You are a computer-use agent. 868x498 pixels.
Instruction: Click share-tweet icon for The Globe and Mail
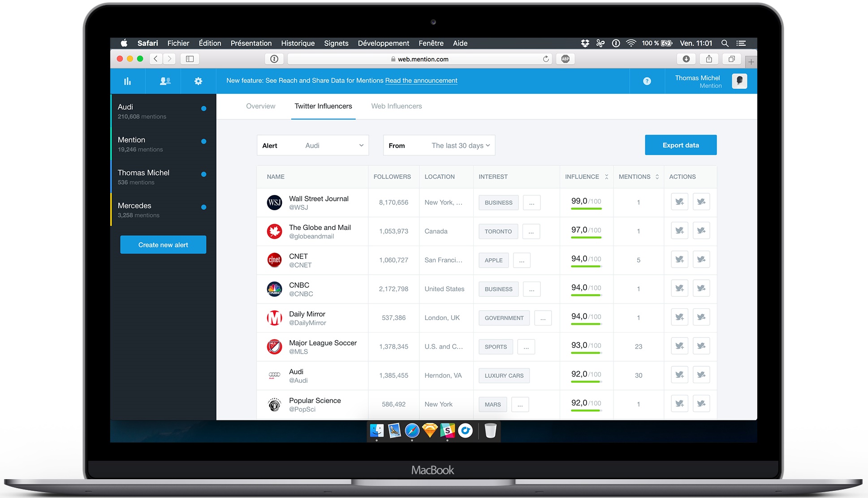click(x=701, y=231)
